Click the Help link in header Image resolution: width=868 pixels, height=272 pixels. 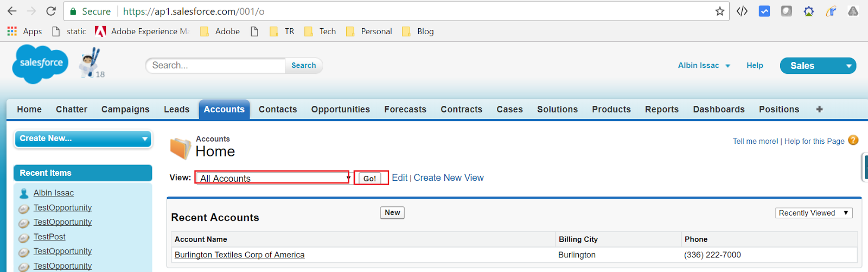755,65
